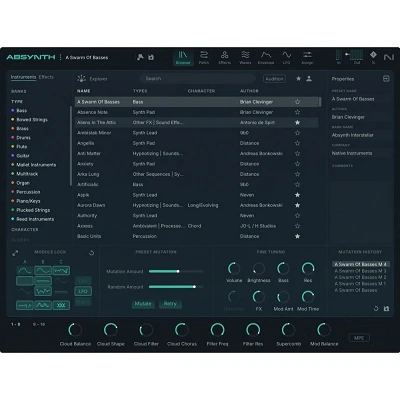The image size is (400, 400).
Task: Unfavorite the Aspik preset star
Action: [x=297, y=195]
